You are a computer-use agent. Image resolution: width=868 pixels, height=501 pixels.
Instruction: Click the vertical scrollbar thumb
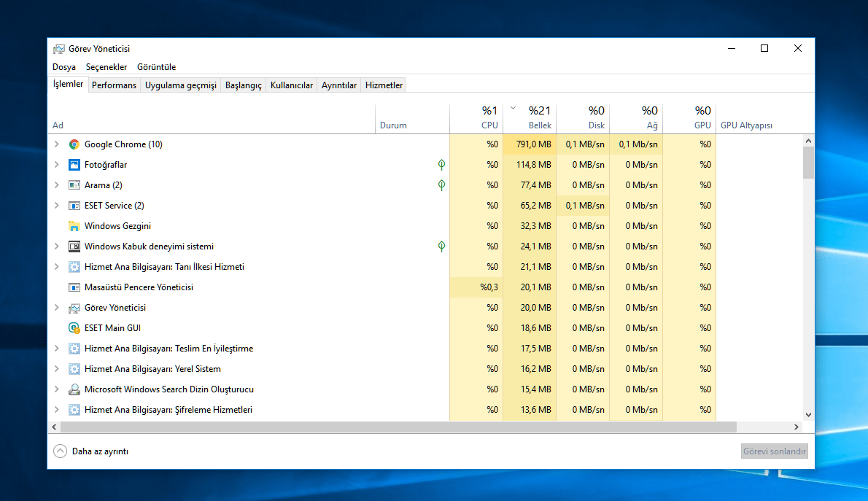[x=808, y=163]
